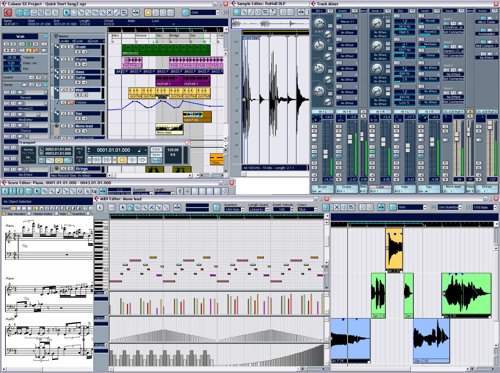Toggle mute button on the Bass track

pos(63,71)
